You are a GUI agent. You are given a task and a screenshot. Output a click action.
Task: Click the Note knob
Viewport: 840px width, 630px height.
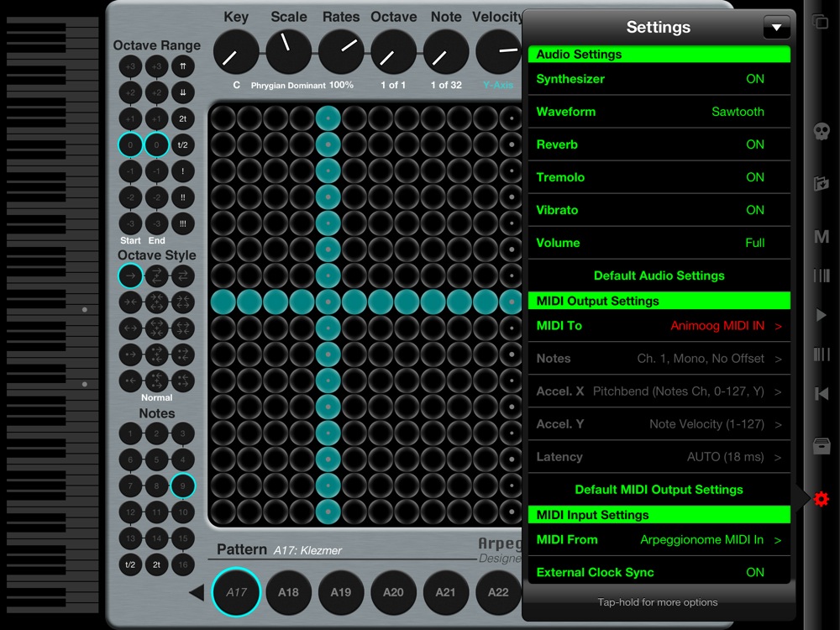click(446, 52)
